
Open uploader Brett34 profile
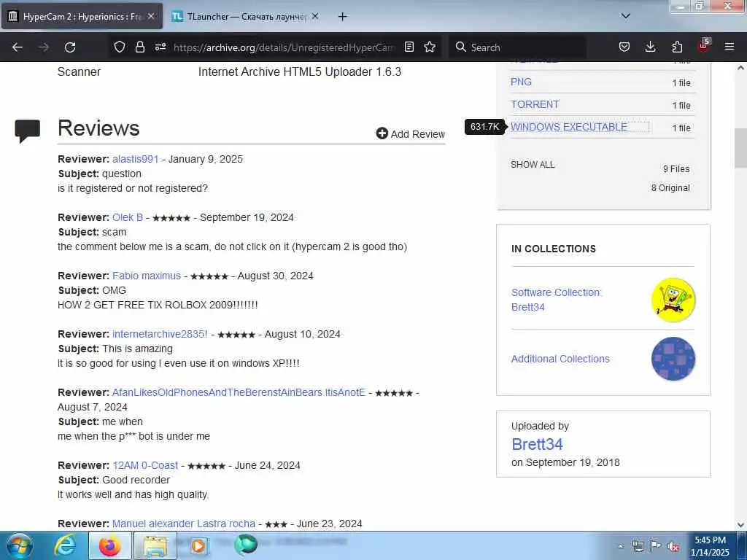coord(537,444)
